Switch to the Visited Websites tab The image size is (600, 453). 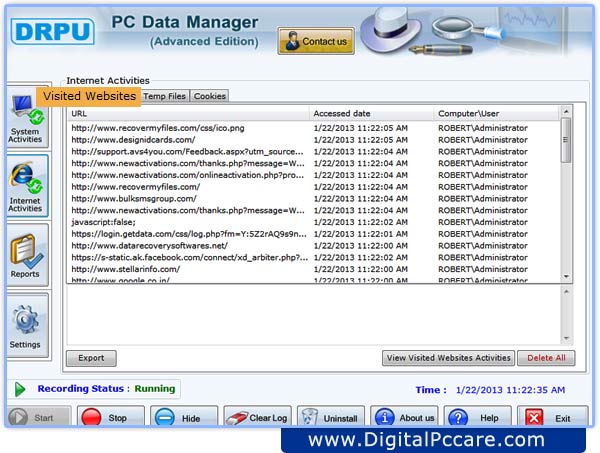pyautogui.click(x=89, y=96)
